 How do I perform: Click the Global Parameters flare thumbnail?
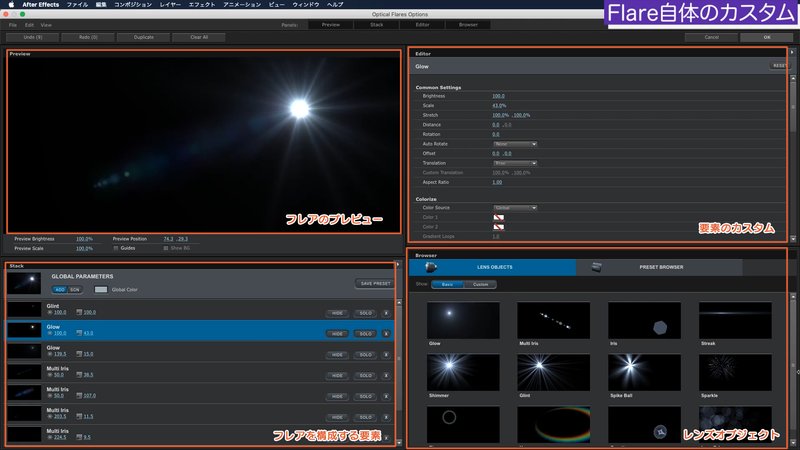(24, 283)
